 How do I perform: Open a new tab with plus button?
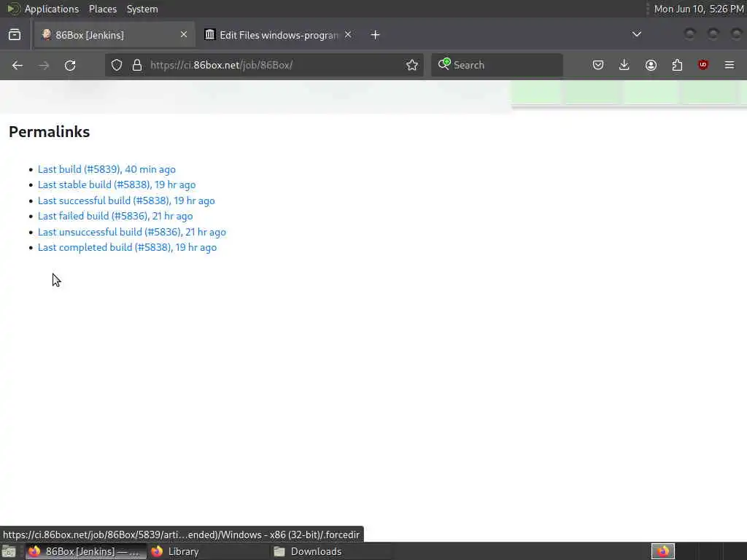click(376, 35)
